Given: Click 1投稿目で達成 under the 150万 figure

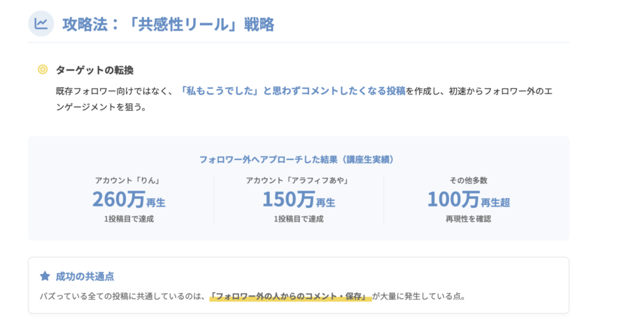Looking at the screenshot, I should click(298, 219).
